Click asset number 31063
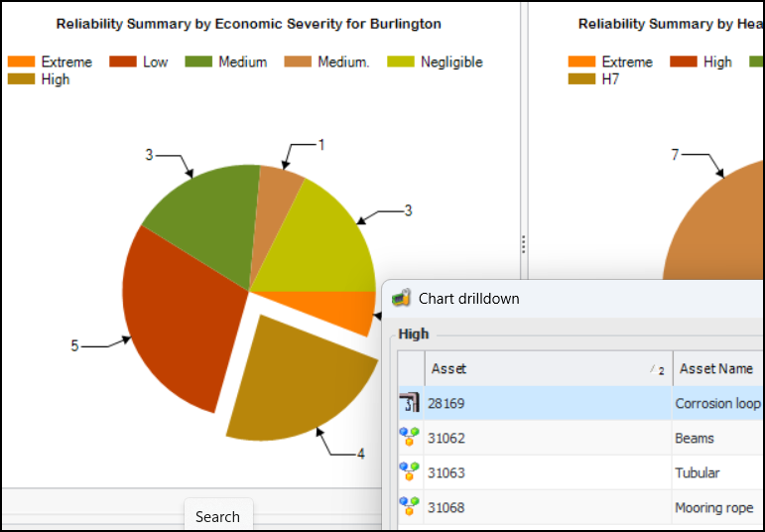Image resolution: width=765 pixels, height=532 pixels. coord(446,472)
